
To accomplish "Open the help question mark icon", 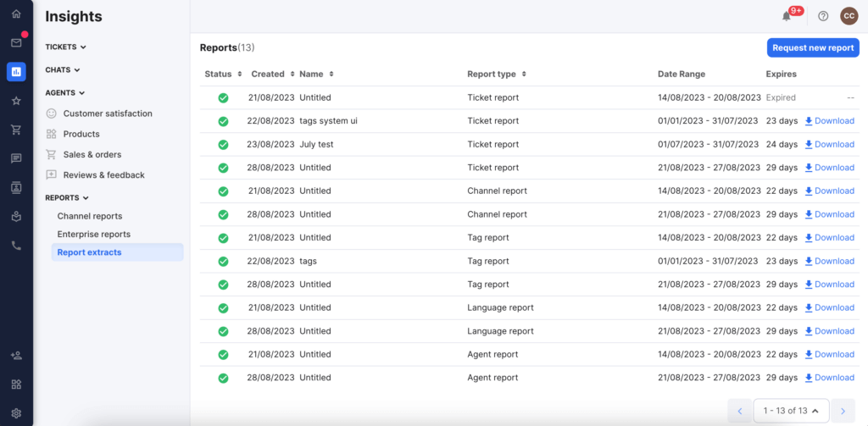I will (823, 16).
